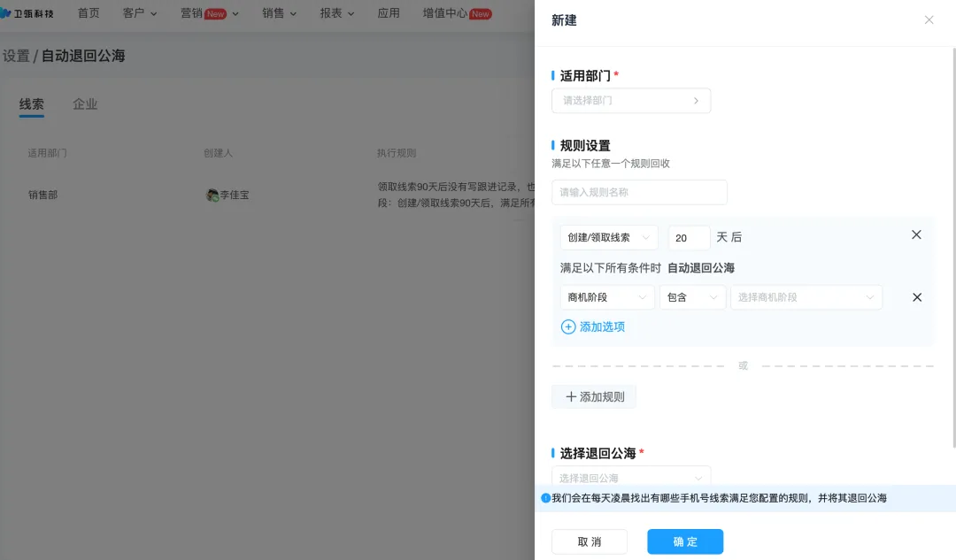This screenshot has height=560, width=956.
Task: Click the 卫瓴科技 logo
Action: (27, 12)
